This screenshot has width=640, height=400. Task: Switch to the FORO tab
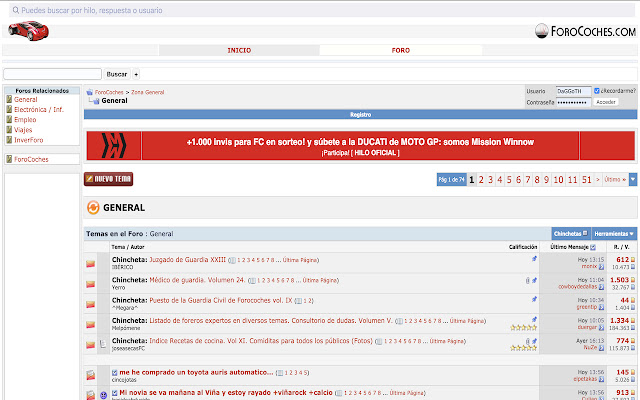(400, 50)
